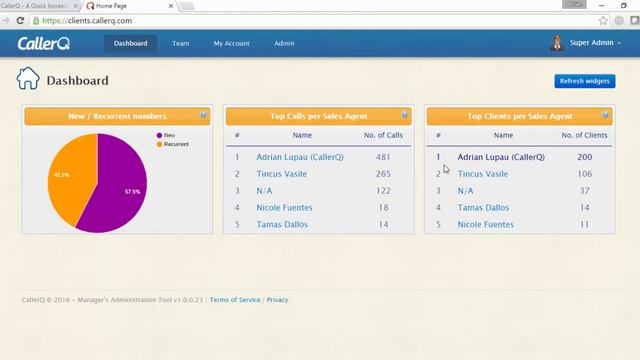Open Tamas Dallos in Top Clients table
640x360 pixels.
click(483, 208)
